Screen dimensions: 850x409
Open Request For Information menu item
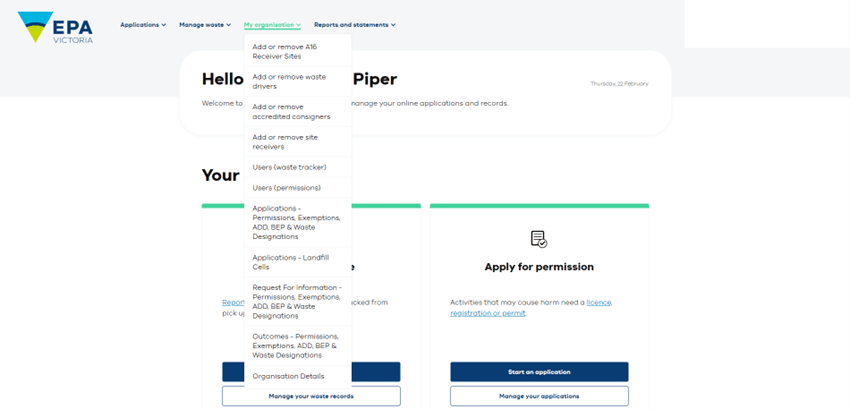tap(298, 302)
